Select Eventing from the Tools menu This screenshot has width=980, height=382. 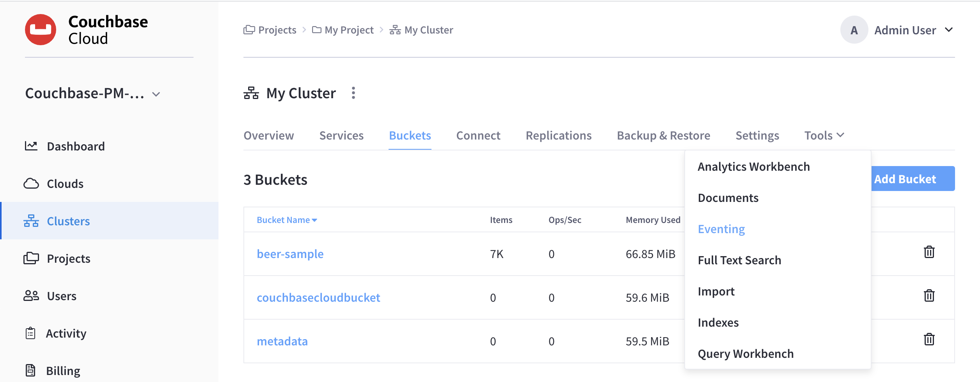click(721, 229)
